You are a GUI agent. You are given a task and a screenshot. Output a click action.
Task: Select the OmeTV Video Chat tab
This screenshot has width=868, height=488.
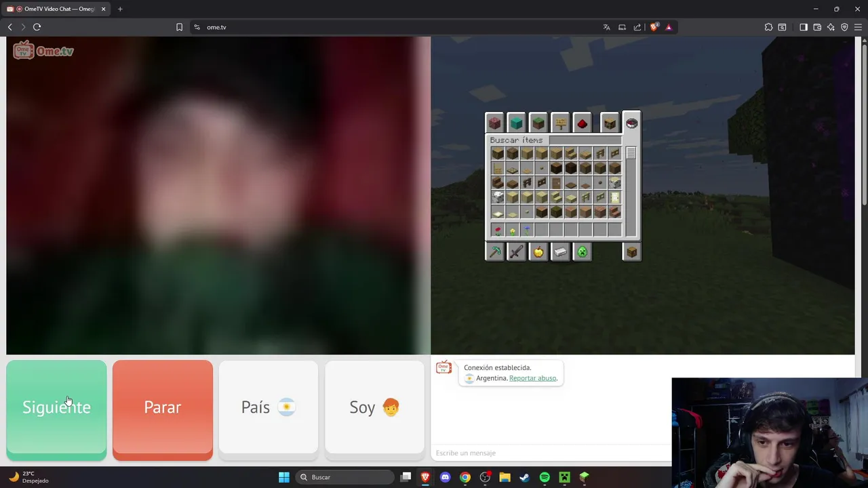54,9
